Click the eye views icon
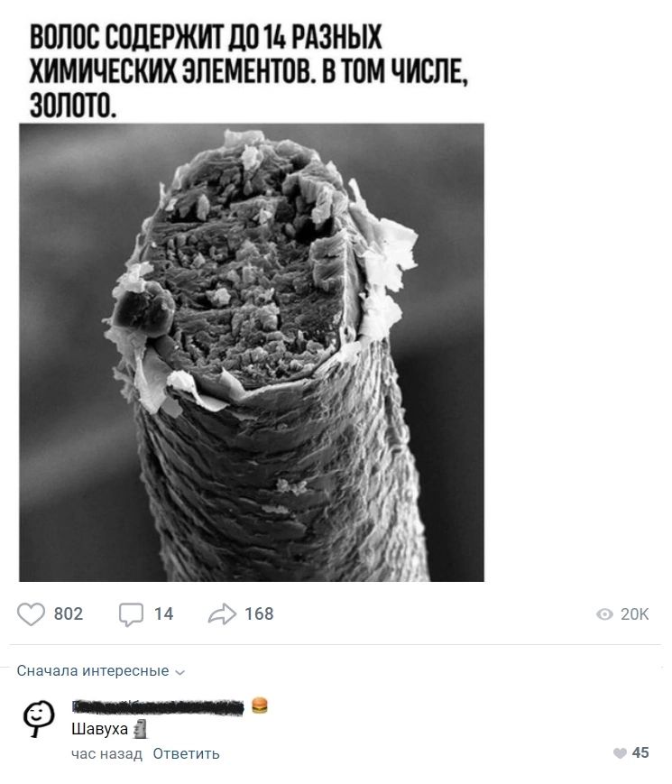This screenshot has height=784, width=672. click(604, 614)
